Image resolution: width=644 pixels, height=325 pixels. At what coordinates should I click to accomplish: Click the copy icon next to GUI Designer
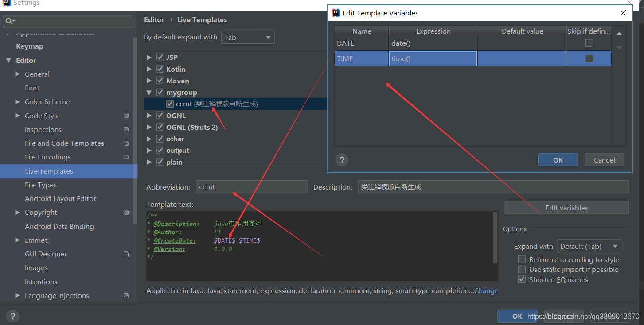126,254
